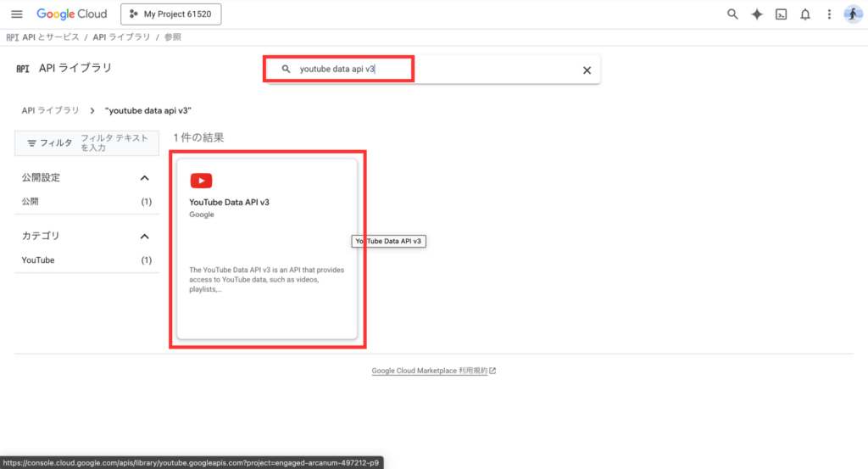The height and width of the screenshot is (469, 868).
Task: Collapse the カテゴリ section
Action: [x=144, y=237]
